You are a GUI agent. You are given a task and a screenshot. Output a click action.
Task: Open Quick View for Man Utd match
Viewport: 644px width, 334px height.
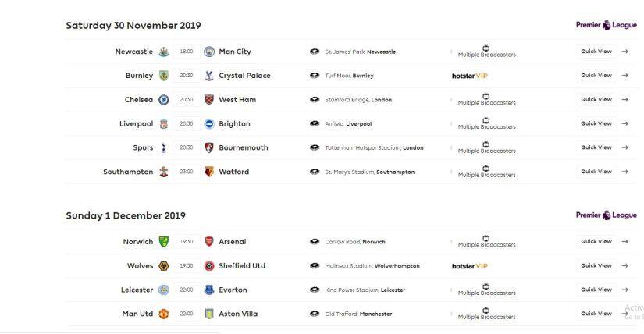596,314
